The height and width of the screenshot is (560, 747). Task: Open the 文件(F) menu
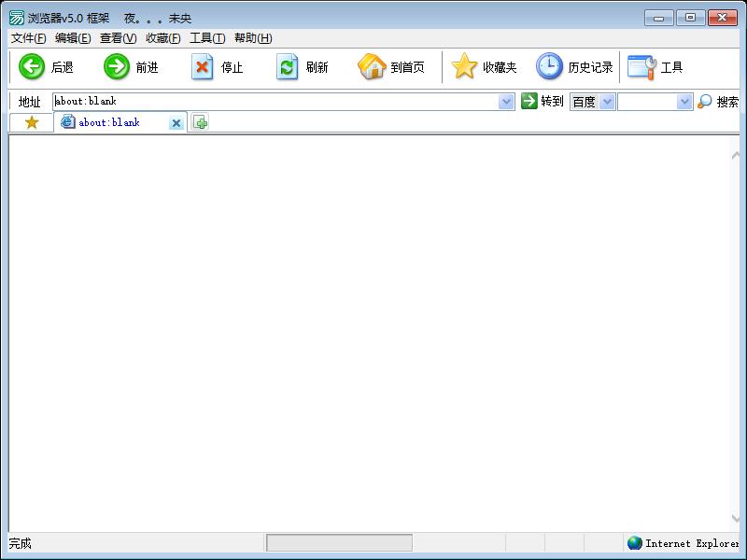pos(28,38)
